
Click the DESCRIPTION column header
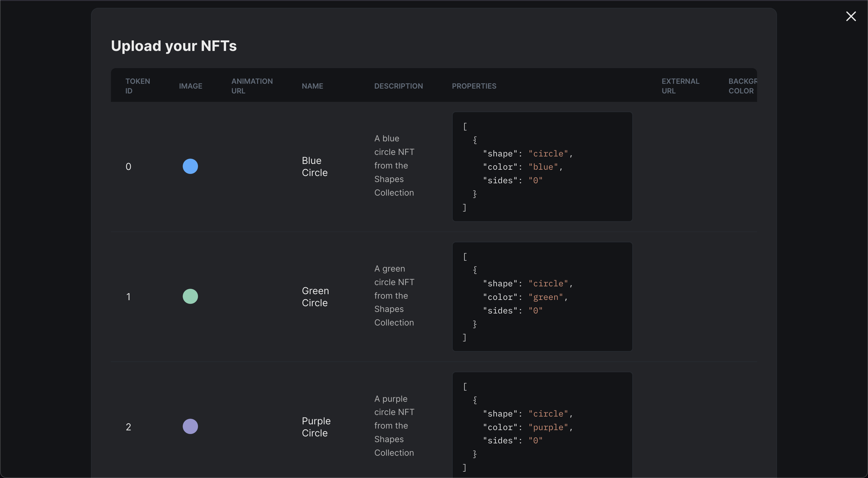pyautogui.click(x=399, y=86)
